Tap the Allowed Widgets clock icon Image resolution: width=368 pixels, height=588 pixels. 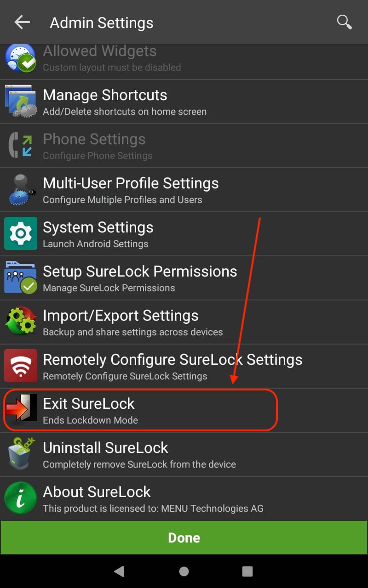(x=21, y=58)
